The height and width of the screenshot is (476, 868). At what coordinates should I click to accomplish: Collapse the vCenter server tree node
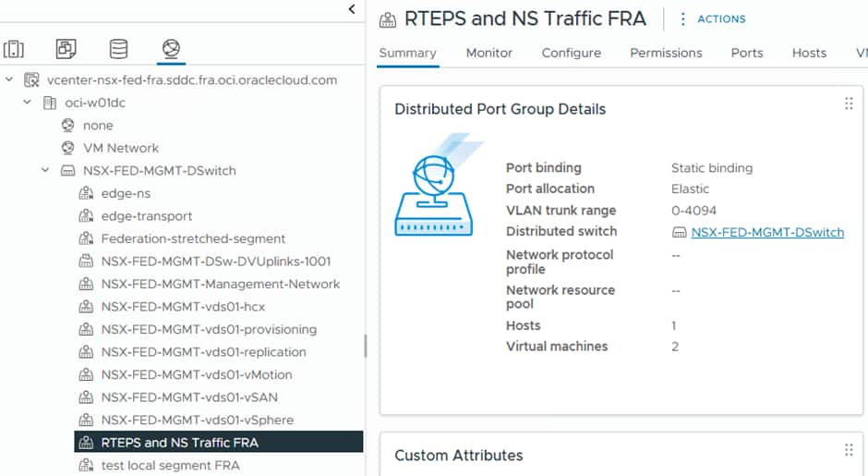pyautogui.click(x=9, y=79)
